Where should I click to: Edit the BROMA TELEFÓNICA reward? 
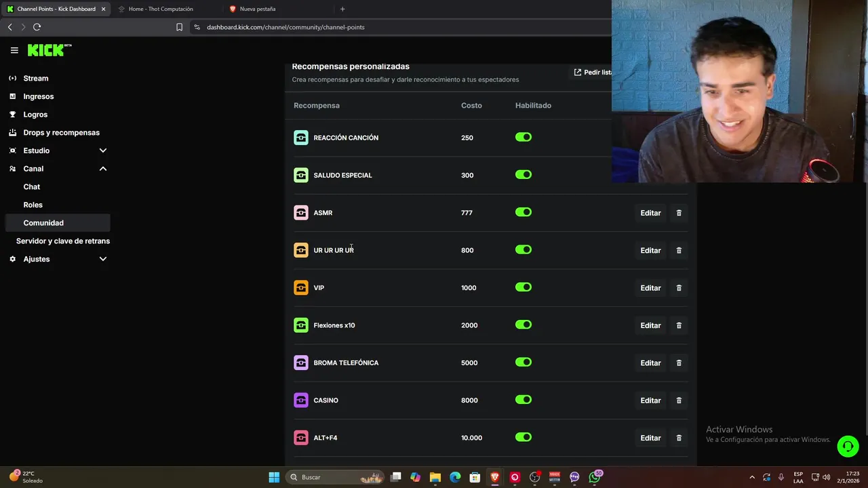pos(650,363)
